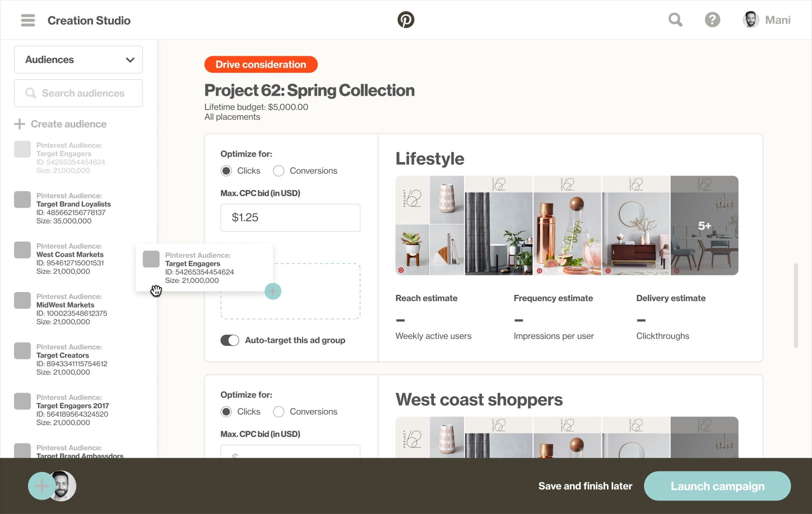The width and height of the screenshot is (812, 514).
Task: Click the page vertical scrollbar
Action: click(x=796, y=305)
